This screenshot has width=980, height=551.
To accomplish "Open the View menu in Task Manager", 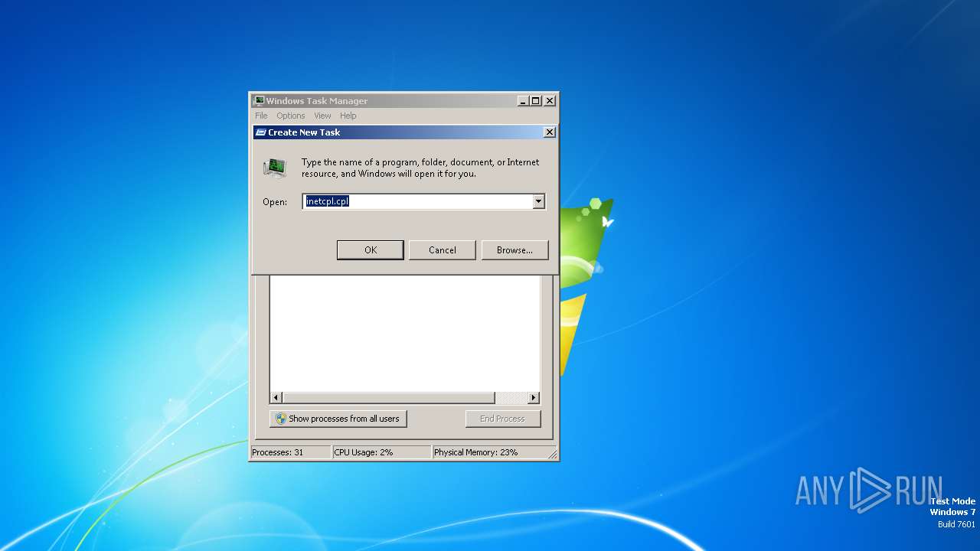I will coord(322,116).
